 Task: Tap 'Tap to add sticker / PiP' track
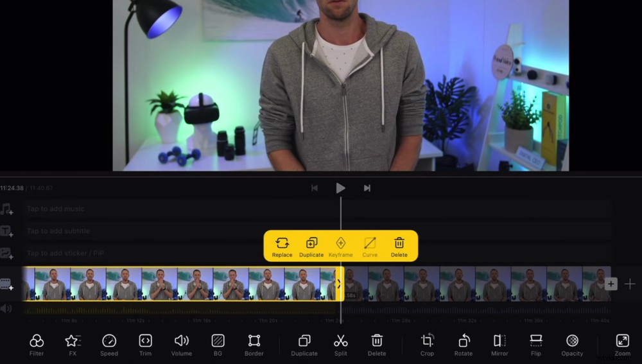[317, 253]
